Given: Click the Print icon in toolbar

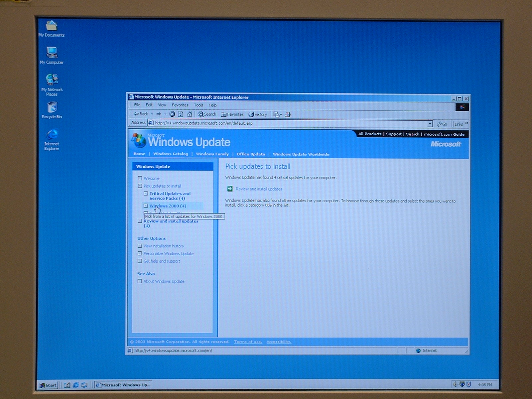Looking at the screenshot, I should pyautogui.click(x=288, y=114).
